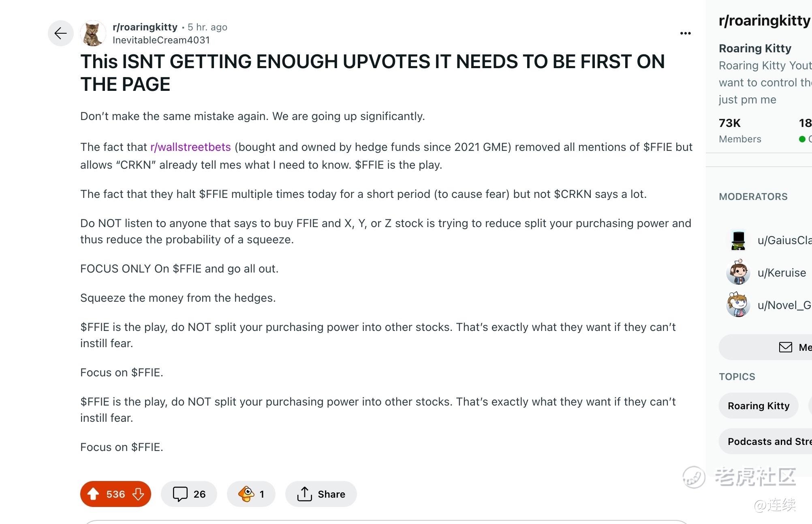The image size is (812, 524).
Task: Open the post's three-dot options menu
Action: coord(685,33)
